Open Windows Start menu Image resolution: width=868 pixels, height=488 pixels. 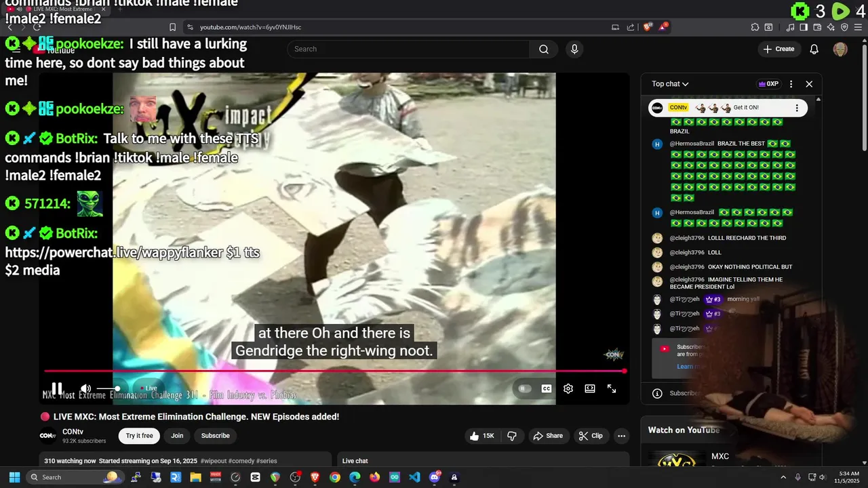click(x=14, y=477)
